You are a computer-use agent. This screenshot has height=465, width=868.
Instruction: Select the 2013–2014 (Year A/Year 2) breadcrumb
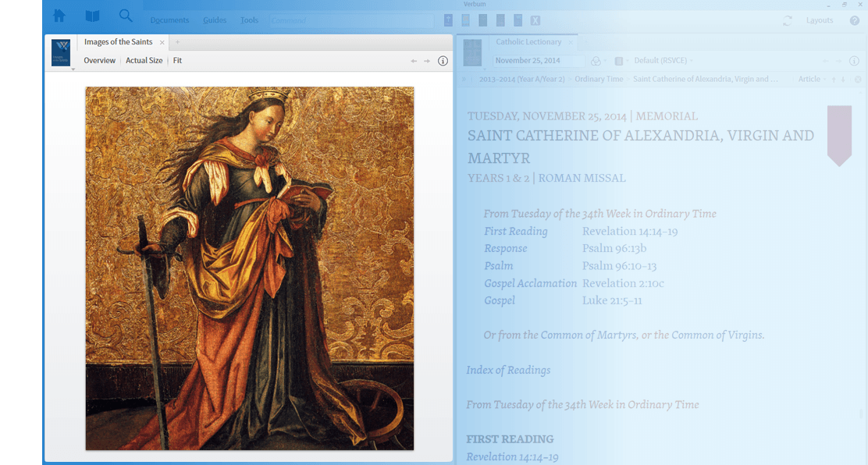[521, 79]
